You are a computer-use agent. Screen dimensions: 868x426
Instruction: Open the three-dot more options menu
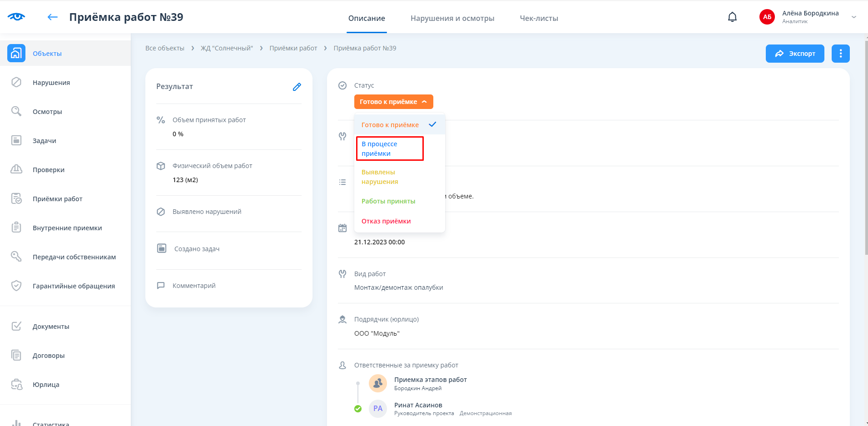click(x=840, y=54)
